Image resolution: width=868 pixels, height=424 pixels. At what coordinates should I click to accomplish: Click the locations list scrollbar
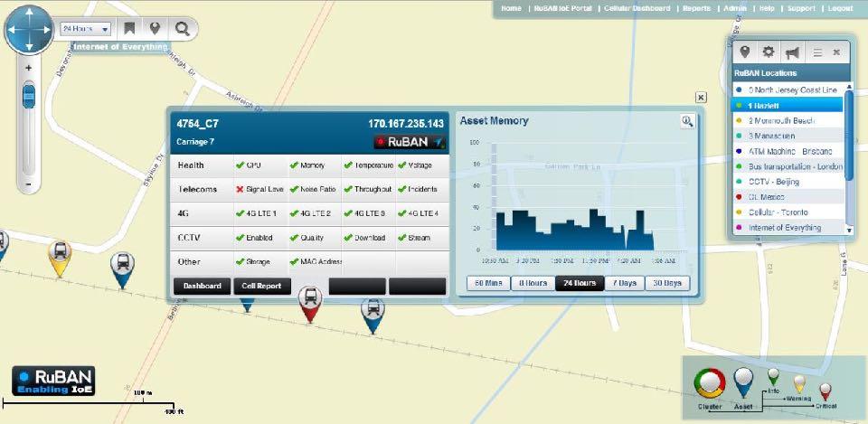pyautogui.click(x=849, y=135)
